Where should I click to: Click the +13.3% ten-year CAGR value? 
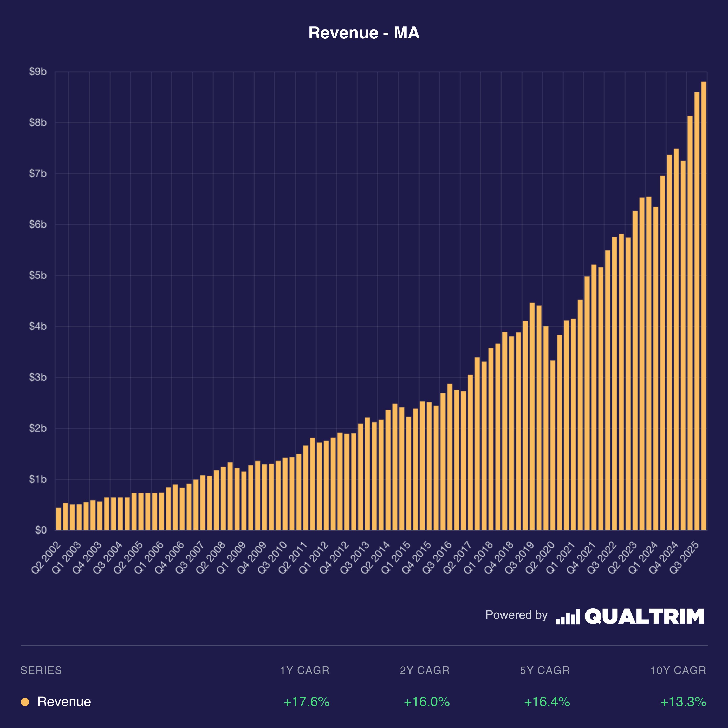click(683, 702)
